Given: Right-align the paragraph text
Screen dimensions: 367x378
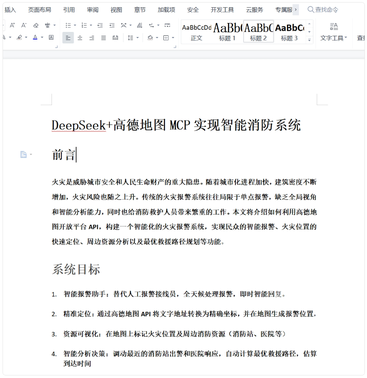Looking at the screenshot, I should 92,38.
